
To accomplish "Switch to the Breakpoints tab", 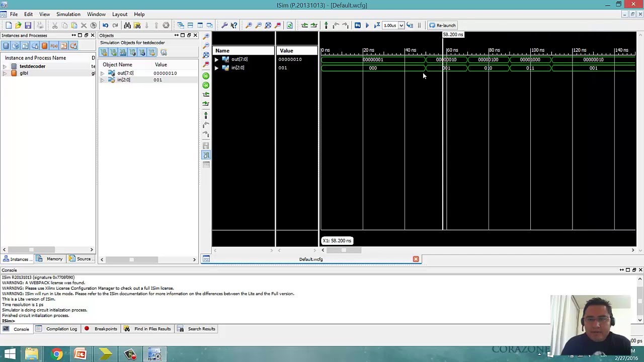I will point(101,329).
